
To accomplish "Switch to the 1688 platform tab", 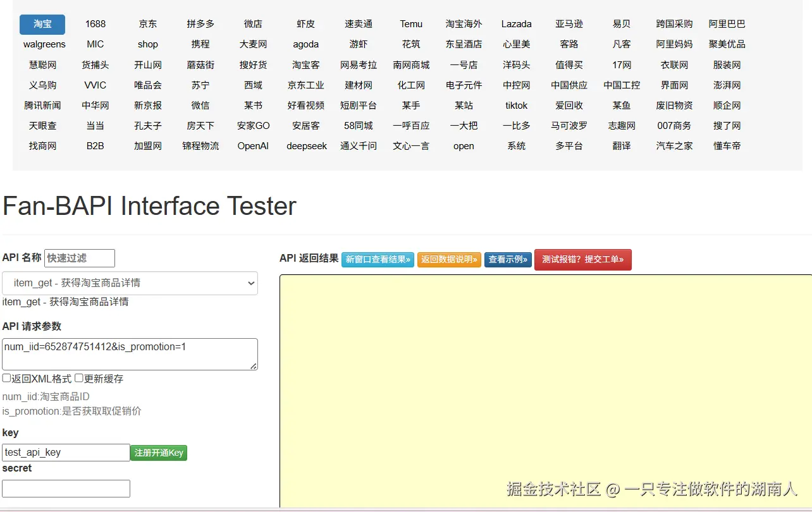I will point(95,24).
